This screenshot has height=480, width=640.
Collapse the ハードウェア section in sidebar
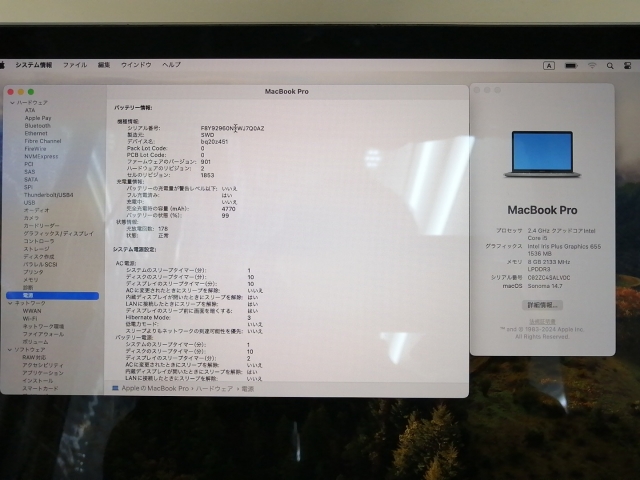pyautogui.click(x=12, y=103)
